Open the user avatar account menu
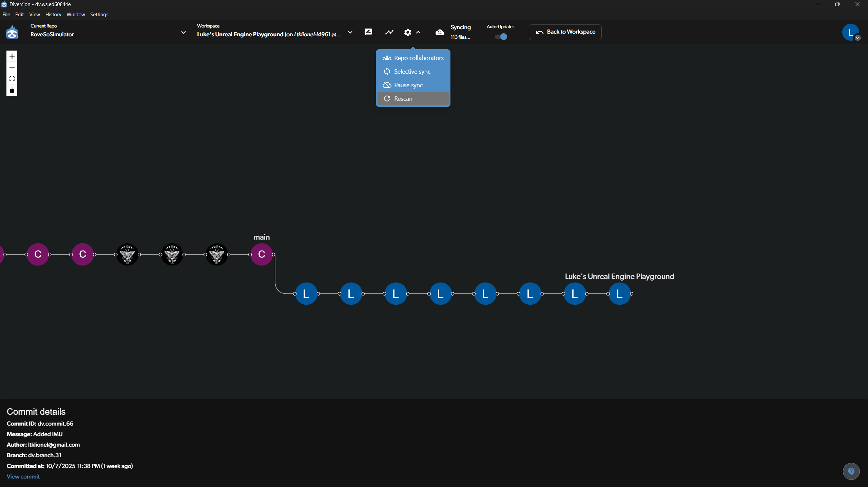868x487 pixels. [851, 32]
